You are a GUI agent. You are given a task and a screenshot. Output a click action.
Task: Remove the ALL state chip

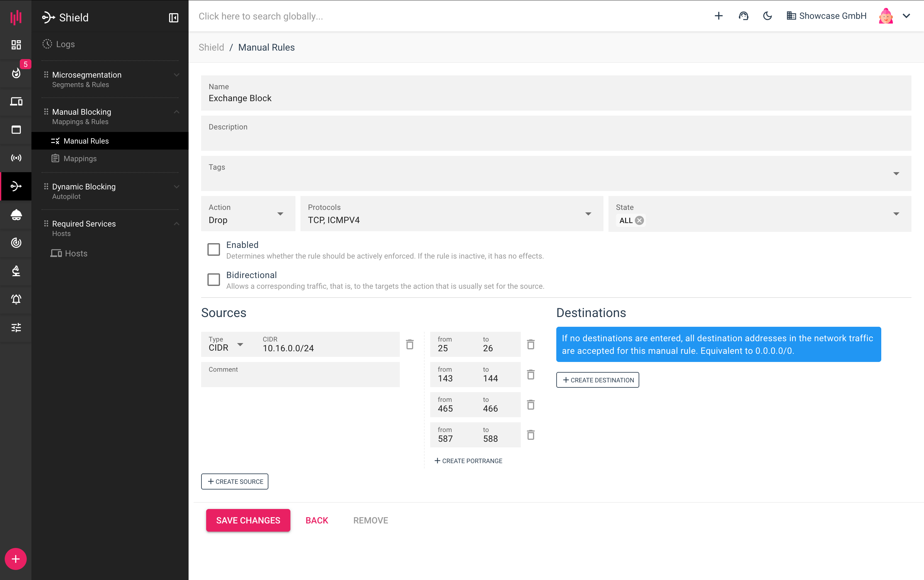[639, 221]
